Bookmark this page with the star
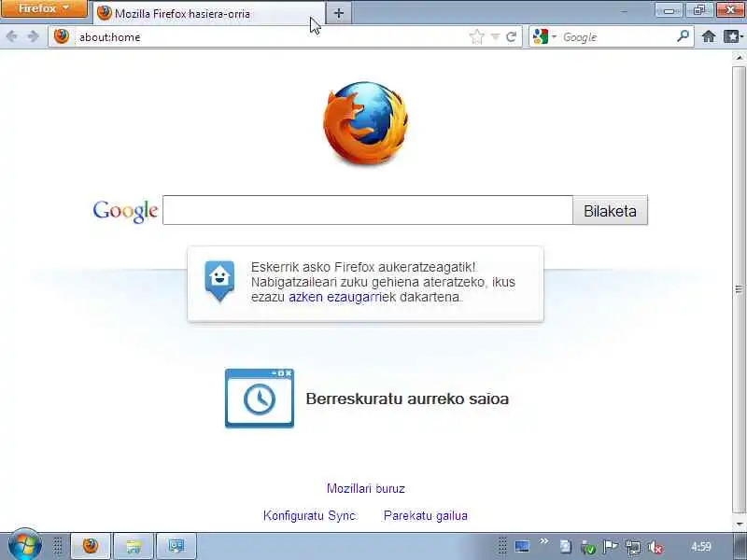Image resolution: width=747 pixels, height=560 pixels. (476, 36)
